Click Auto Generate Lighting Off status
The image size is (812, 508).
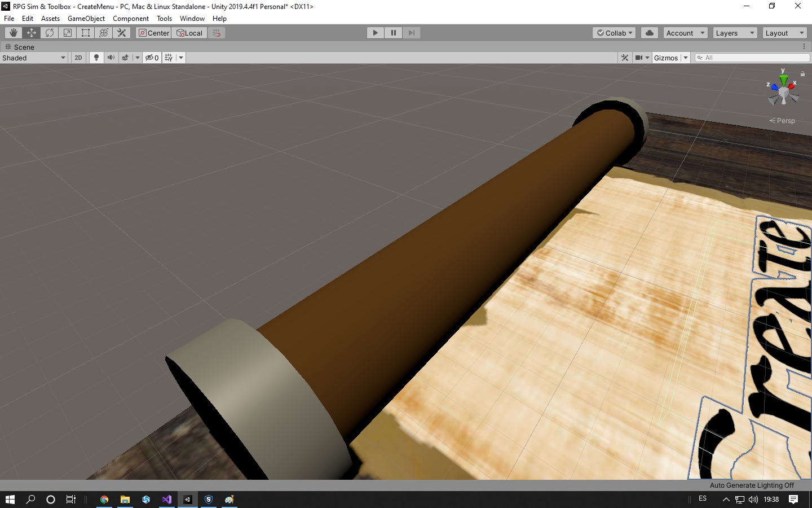(752, 485)
